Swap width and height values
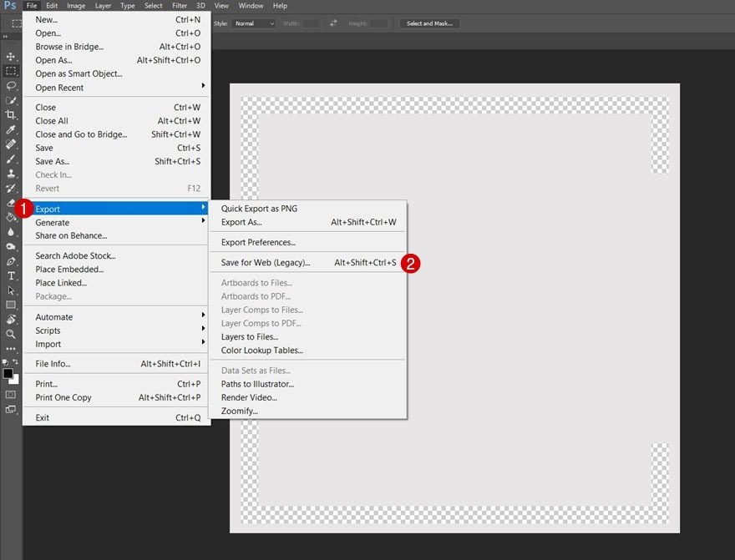This screenshot has width=735, height=560. (333, 23)
